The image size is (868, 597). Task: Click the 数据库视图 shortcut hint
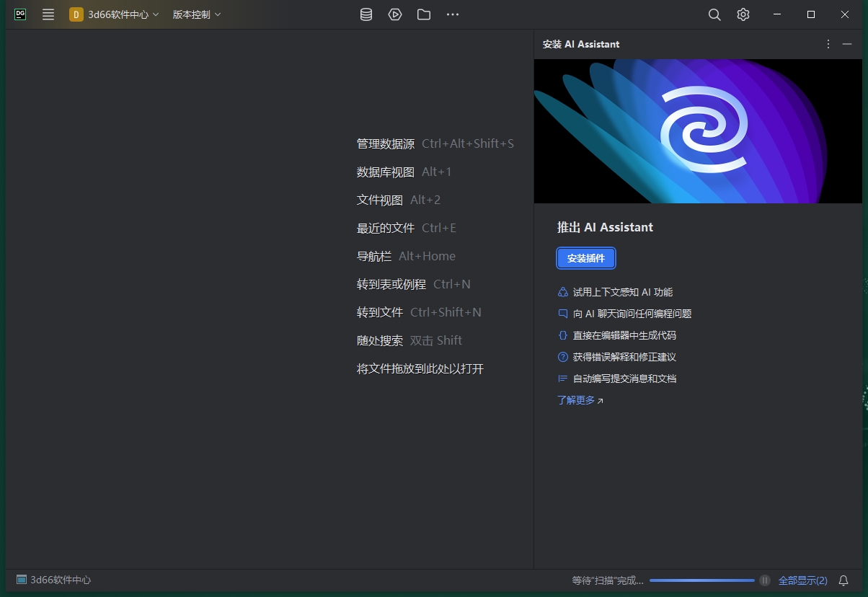point(404,172)
